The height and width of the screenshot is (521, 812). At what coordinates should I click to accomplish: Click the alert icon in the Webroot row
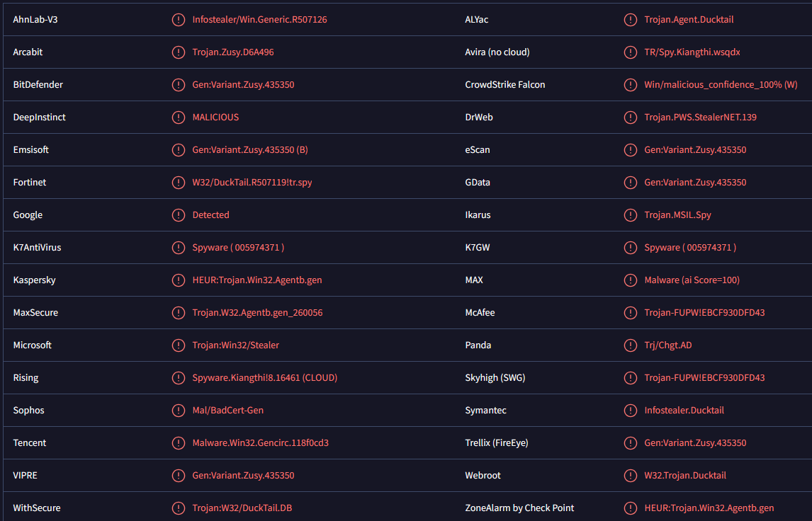point(631,476)
